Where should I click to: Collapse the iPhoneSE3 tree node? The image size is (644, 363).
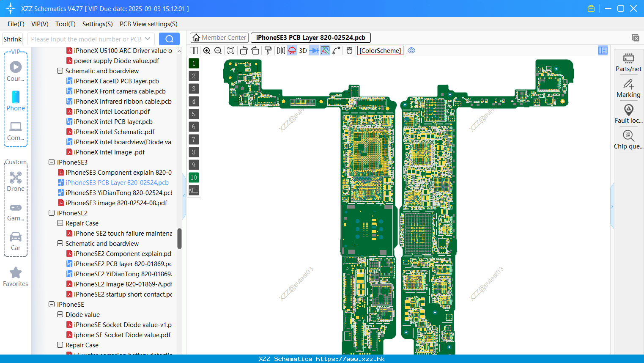52,162
